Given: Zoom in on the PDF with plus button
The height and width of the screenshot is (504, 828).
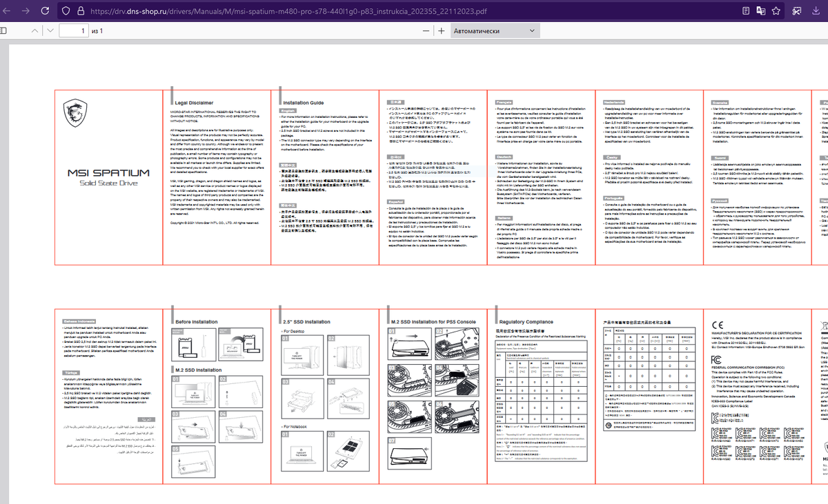Looking at the screenshot, I should click(x=441, y=31).
